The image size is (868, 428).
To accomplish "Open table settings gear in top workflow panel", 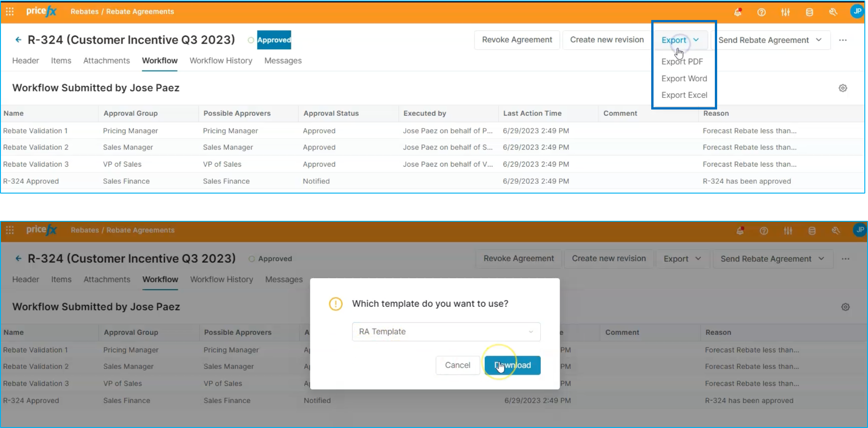I will click(843, 88).
